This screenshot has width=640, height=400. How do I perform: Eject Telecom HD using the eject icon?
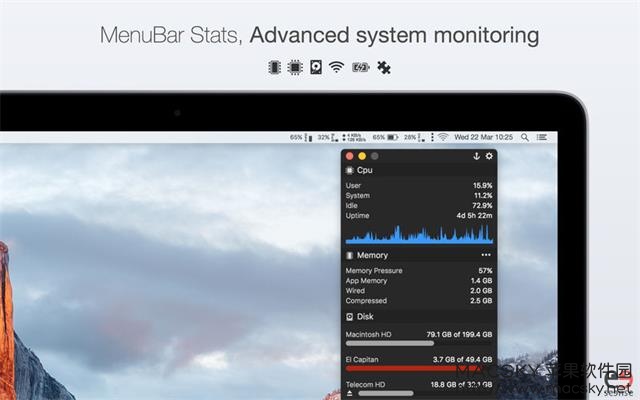(349, 393)
